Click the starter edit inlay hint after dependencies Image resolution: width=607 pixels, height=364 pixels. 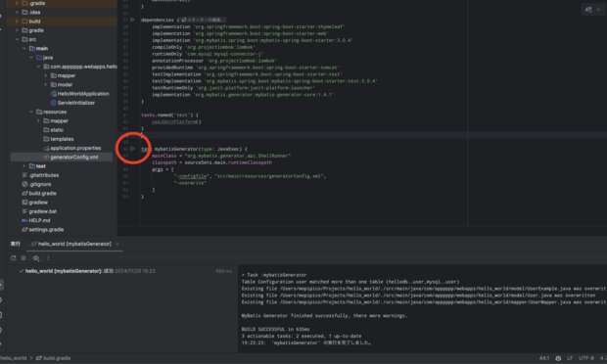tap(203, 20)
